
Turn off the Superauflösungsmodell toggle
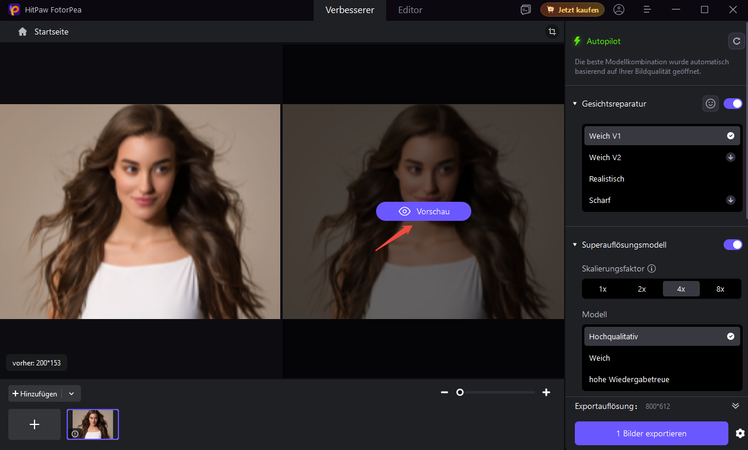(x=733, y=245)
